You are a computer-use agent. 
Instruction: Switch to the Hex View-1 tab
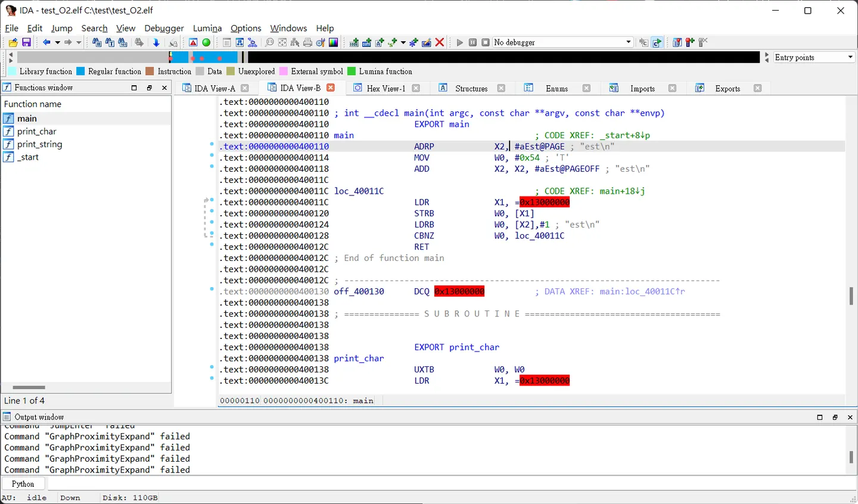coord(386,88)
